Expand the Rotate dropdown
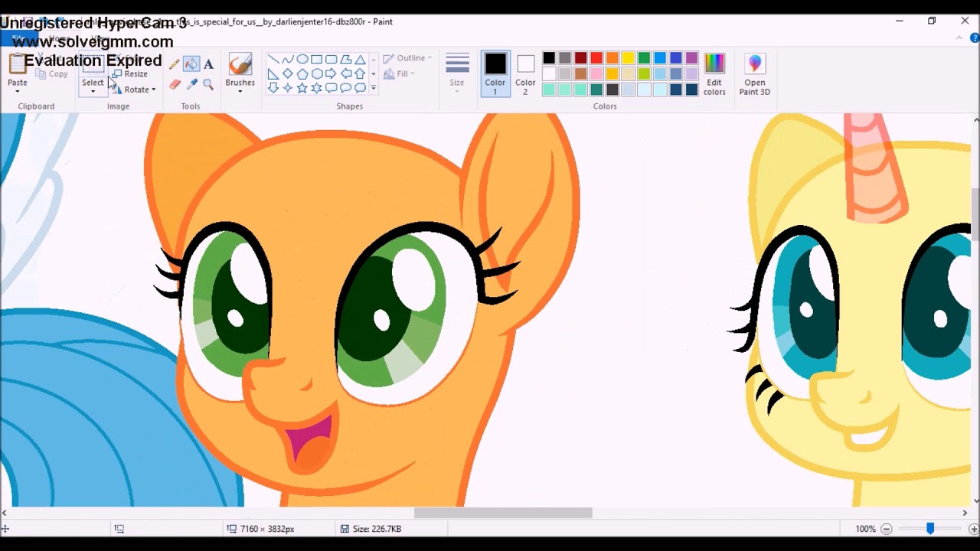This screenshot has height=551, width=980. (x=153, y=90)
